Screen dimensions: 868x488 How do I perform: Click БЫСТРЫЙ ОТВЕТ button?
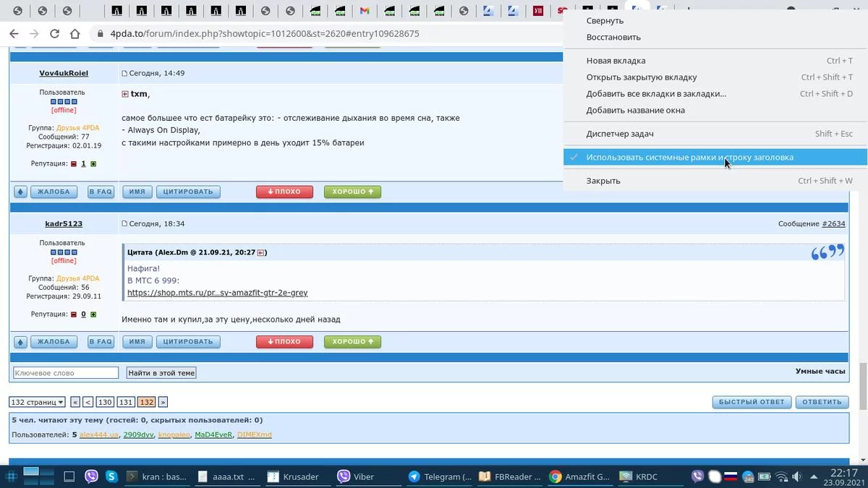coord(752,402)
